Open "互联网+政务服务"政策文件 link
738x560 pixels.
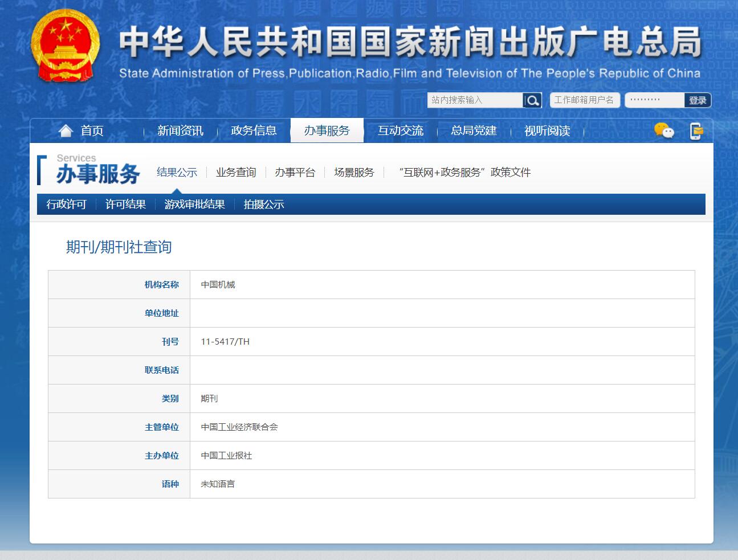click(x=464, y=172)
